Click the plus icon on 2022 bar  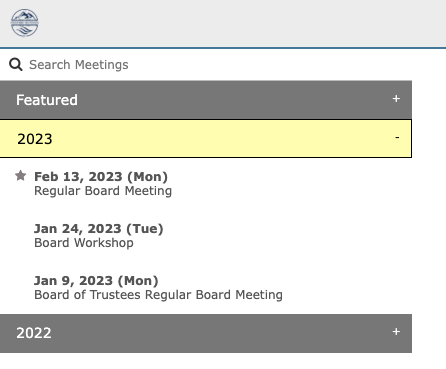pos(396,332)
